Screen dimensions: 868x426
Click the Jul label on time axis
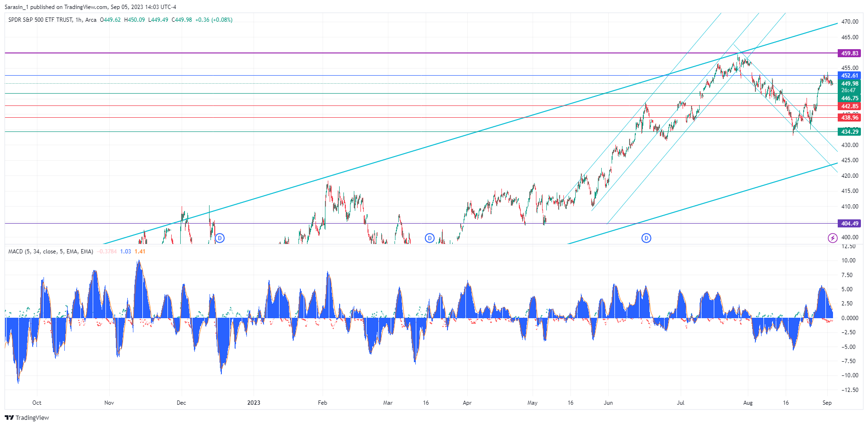tap(681, 403)
